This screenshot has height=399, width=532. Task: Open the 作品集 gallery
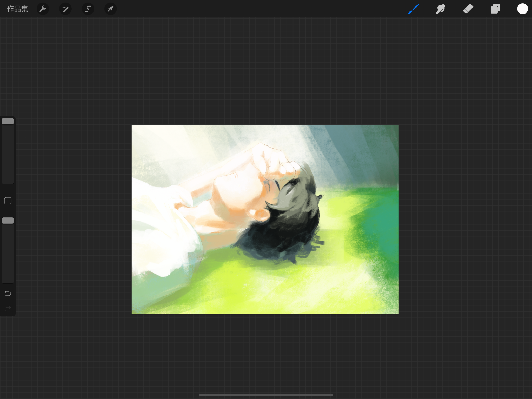pyautogui.click(x=17, y=9)
